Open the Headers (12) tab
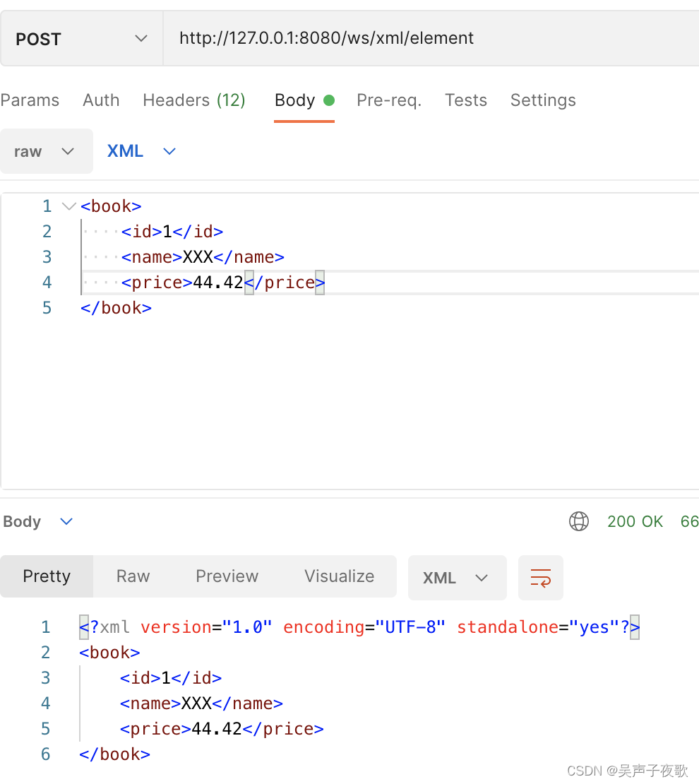This screenshot has width=699, height=784. (x=194, y=100)
